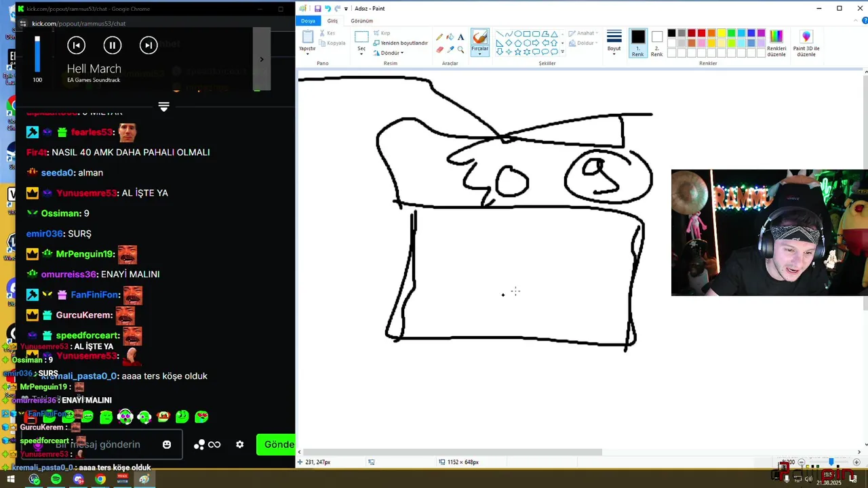Viewport: 868px width, 488px height.
Task: Select the Fill with color bucket tool
Action: coord(450,37)
